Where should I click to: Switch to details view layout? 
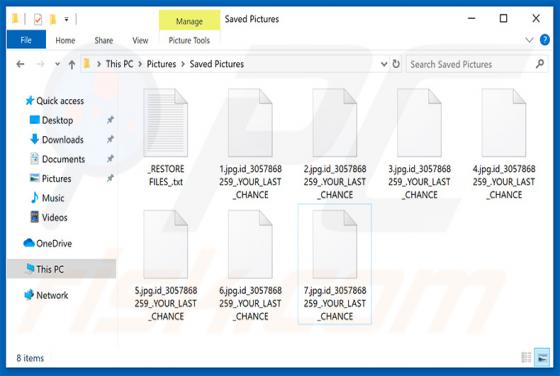(526, 357)
